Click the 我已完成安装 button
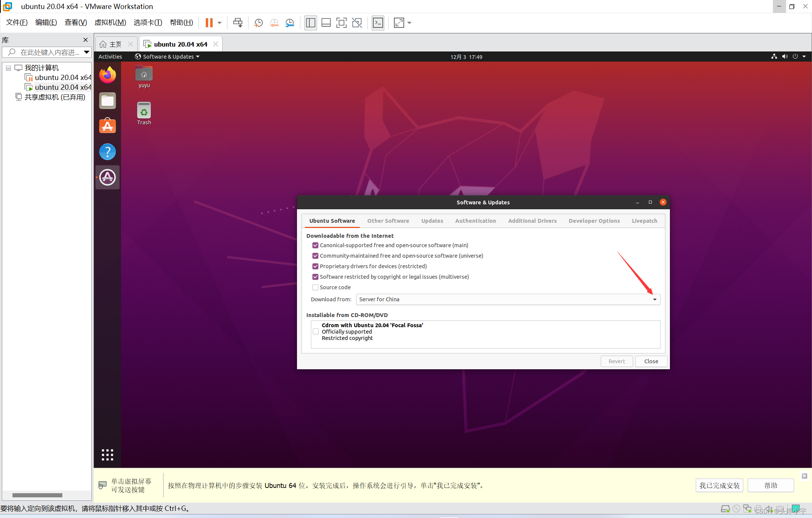 click(x=719, y=486)
